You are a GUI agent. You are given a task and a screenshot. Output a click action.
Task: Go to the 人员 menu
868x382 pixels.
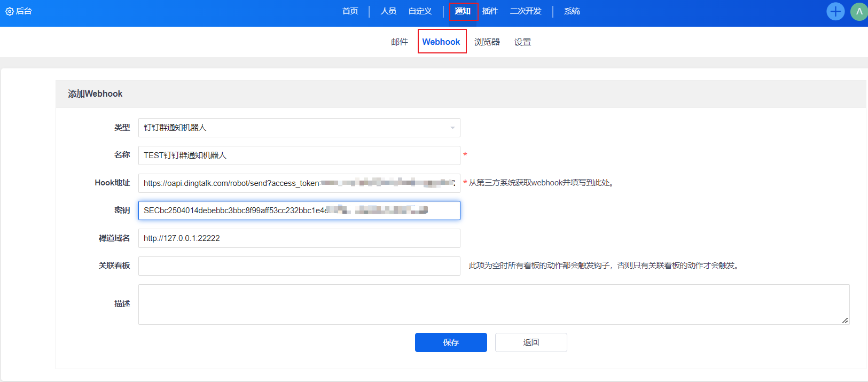coord(388,11)
